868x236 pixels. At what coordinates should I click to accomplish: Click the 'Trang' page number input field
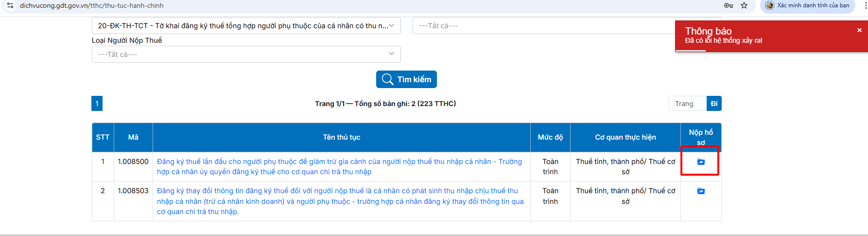point(687,104)
